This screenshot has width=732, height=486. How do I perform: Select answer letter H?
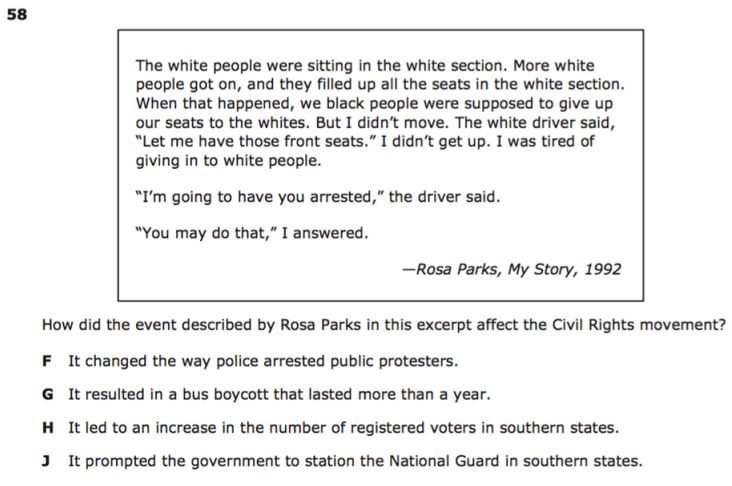pos(48,428)
